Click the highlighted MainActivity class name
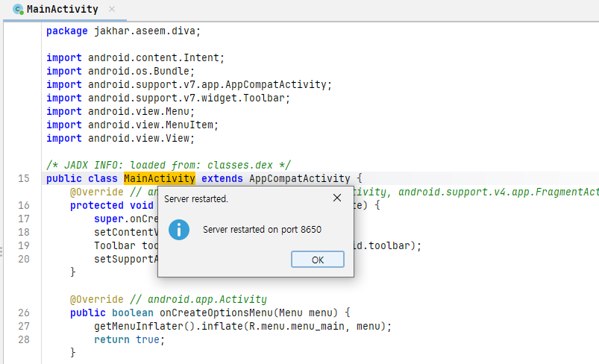The height and width of the screenshot is (364, 599). 160,178
